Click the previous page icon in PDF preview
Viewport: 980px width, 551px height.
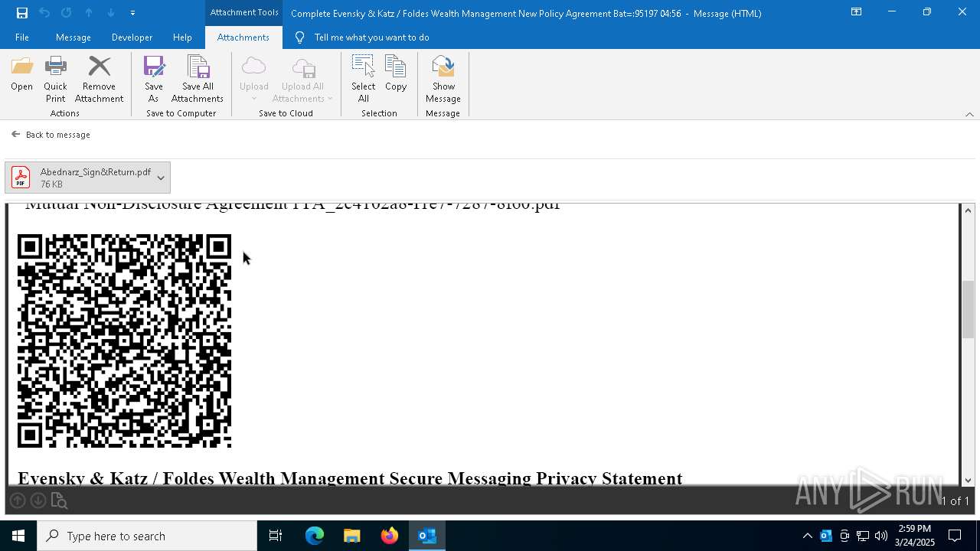pyautogui.click(x=18, y=500)
